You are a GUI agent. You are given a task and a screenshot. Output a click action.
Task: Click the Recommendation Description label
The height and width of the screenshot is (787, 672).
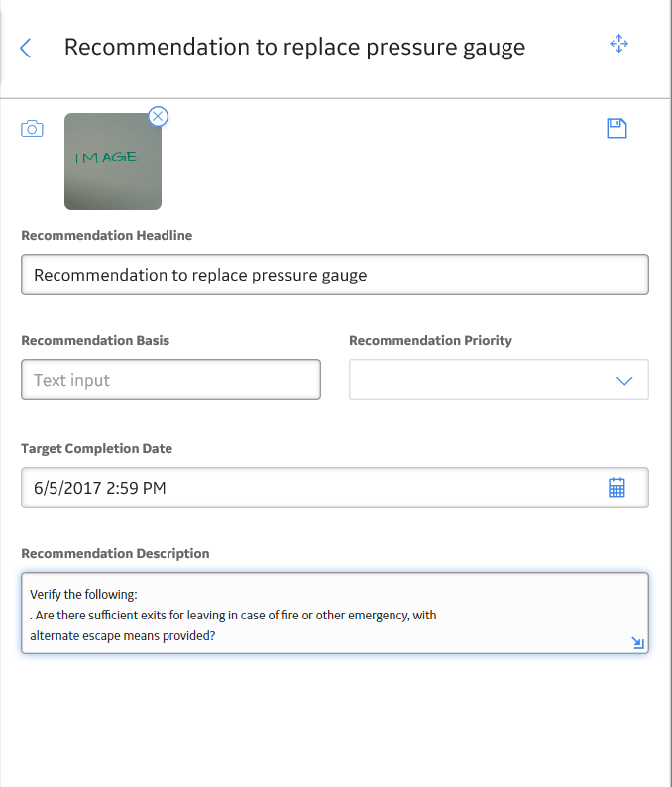coord(115,553)
